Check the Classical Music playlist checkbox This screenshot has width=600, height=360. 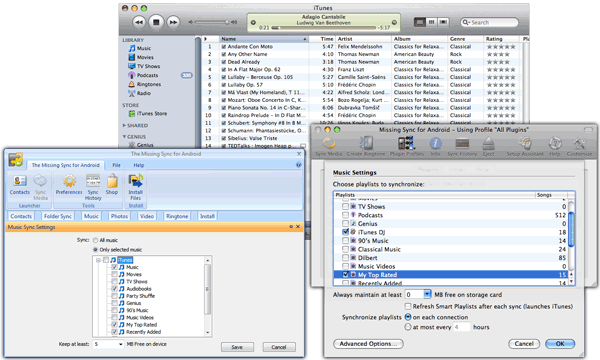(x=345, y=249)
